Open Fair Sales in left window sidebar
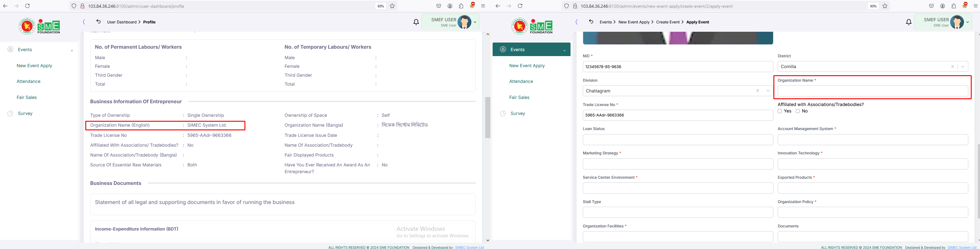This screenshot has height=249, width=980. click(26, 97)
